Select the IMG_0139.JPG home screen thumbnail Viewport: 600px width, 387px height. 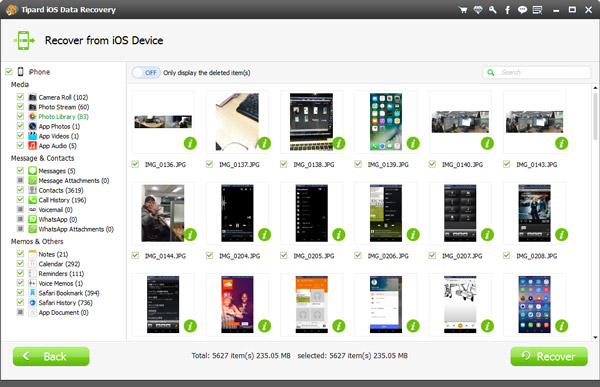pyautogui.click(x=386, y=122)
